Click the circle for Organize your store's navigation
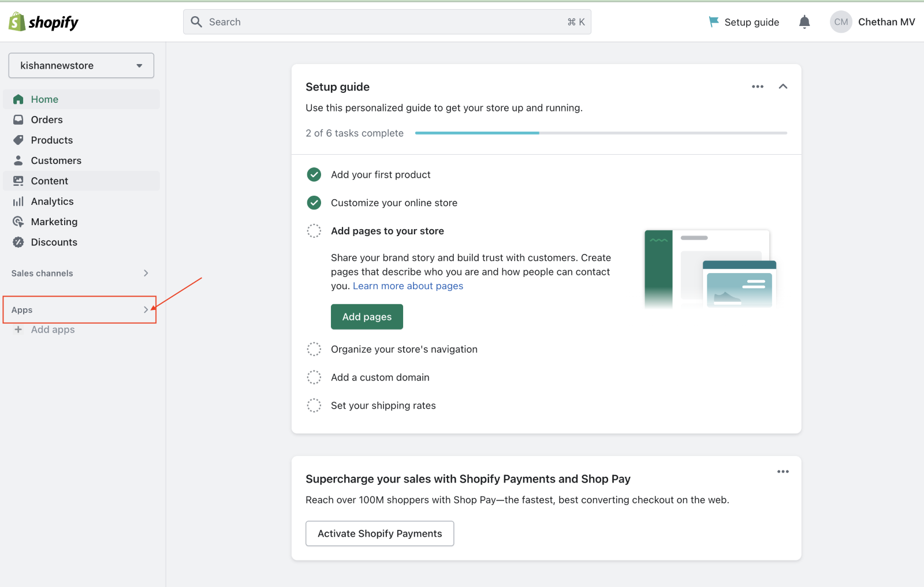Screen dimensions: 924x587 [314, 349]
